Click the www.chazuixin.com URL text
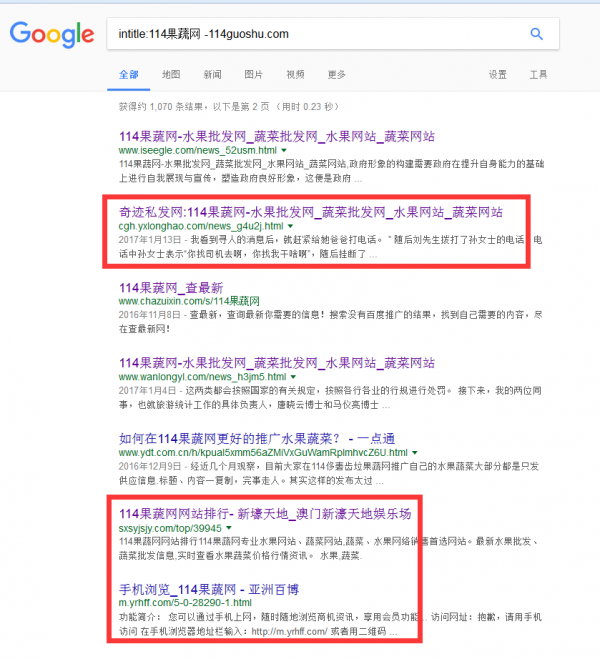Viewport: 600px width, 659px height. (189, 301)
